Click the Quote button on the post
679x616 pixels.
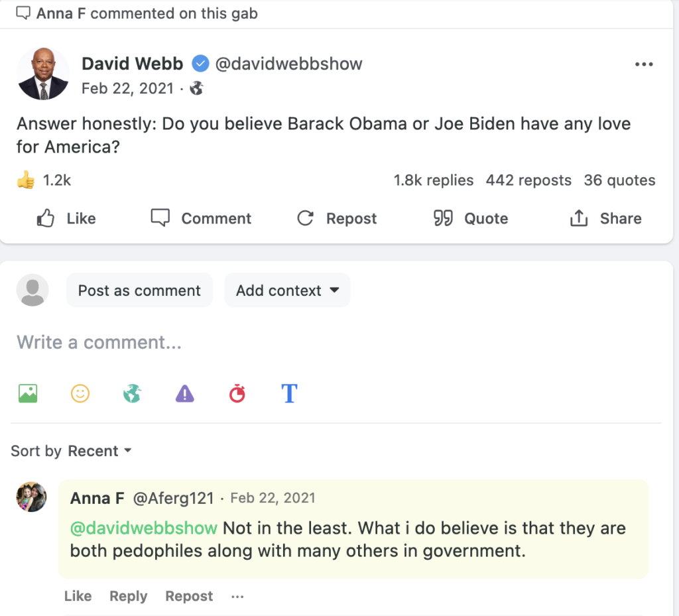tap(471, 219)
